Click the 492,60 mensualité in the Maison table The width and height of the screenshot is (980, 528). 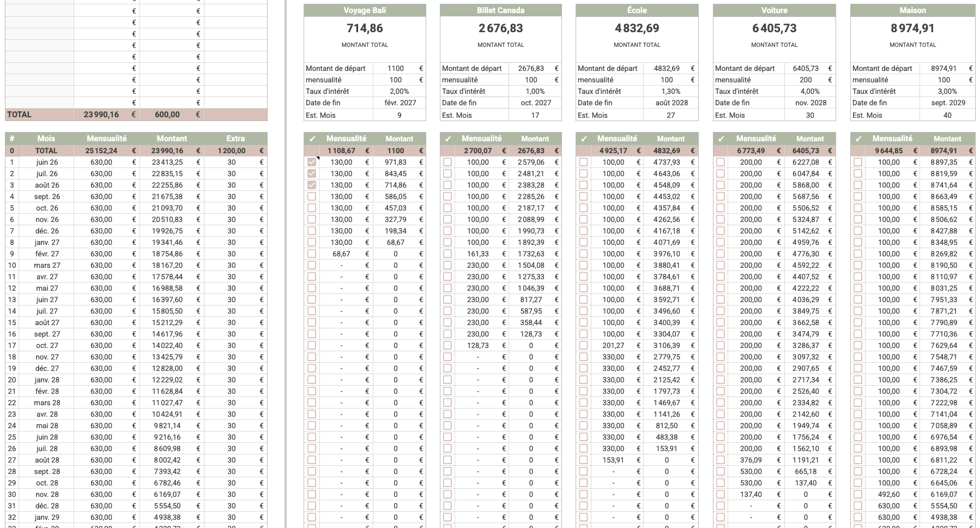(889, 494)
